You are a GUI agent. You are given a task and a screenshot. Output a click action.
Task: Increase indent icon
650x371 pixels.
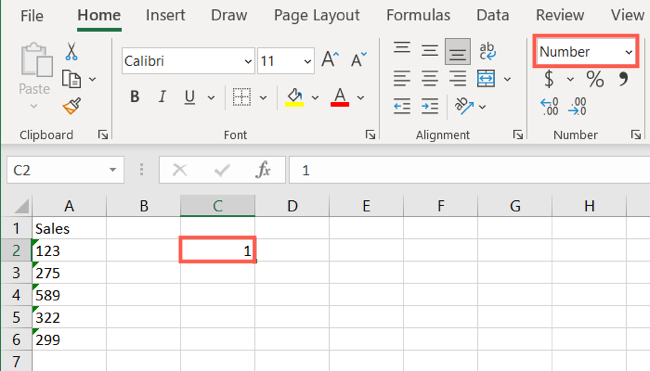tap(430, 106)
